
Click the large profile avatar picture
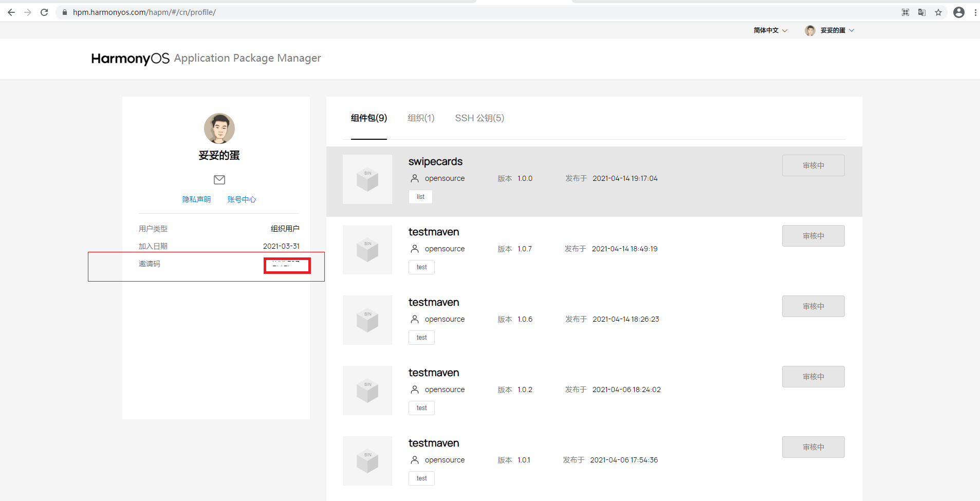(219, 128)
